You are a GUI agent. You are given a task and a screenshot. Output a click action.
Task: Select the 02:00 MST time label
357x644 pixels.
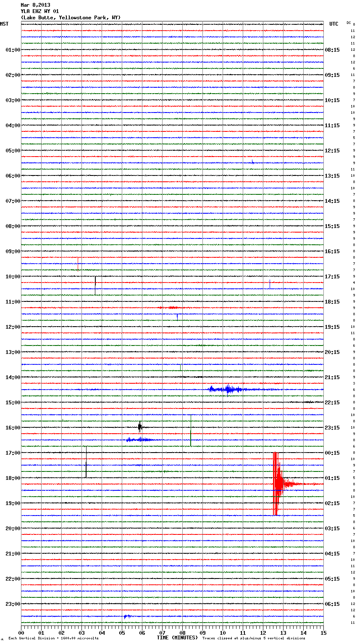tap(13, 75)
